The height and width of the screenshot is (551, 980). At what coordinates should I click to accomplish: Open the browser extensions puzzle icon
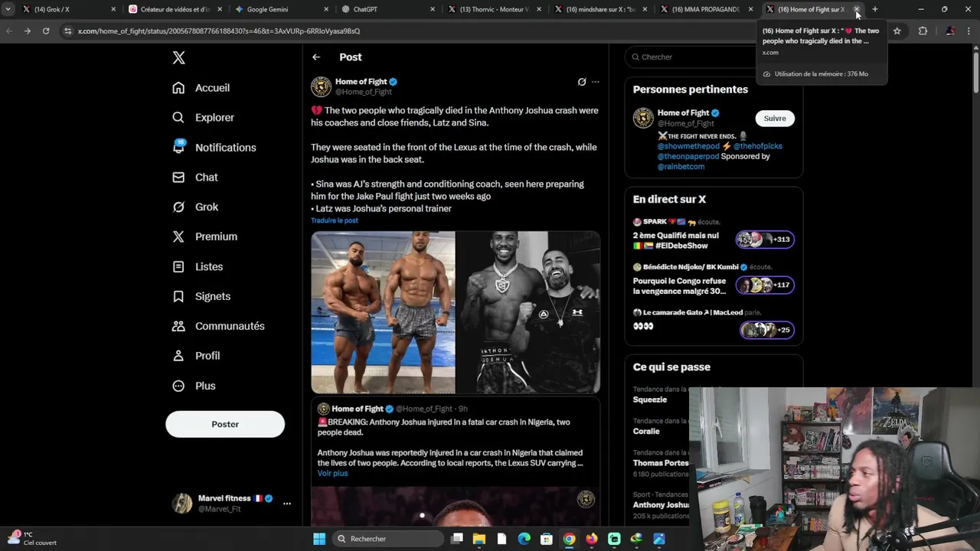(923, 31)
